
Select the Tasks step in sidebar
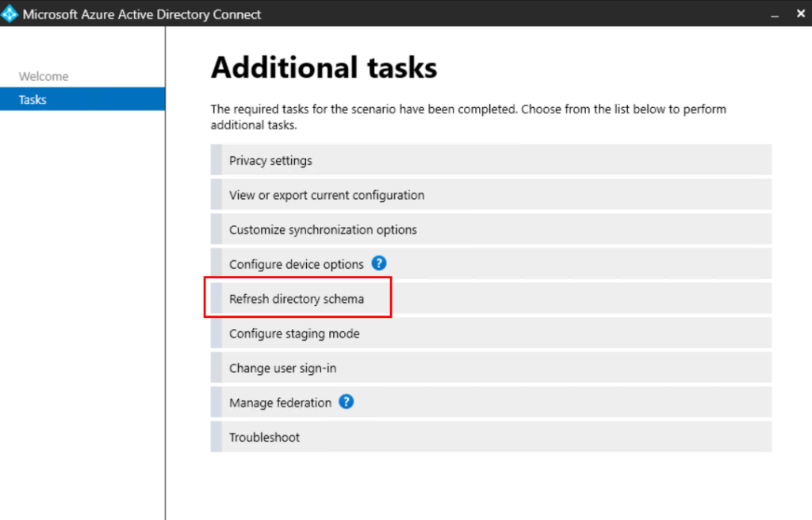33,100
